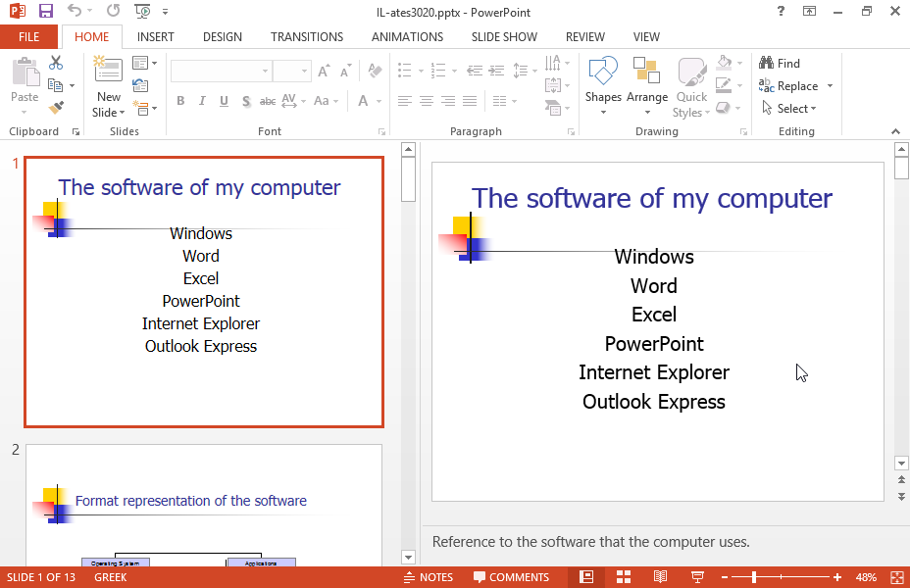This screenshot has height=588, width=910.
Task: Switch to the ANIMATIONS tab
Action: point(407,37)
